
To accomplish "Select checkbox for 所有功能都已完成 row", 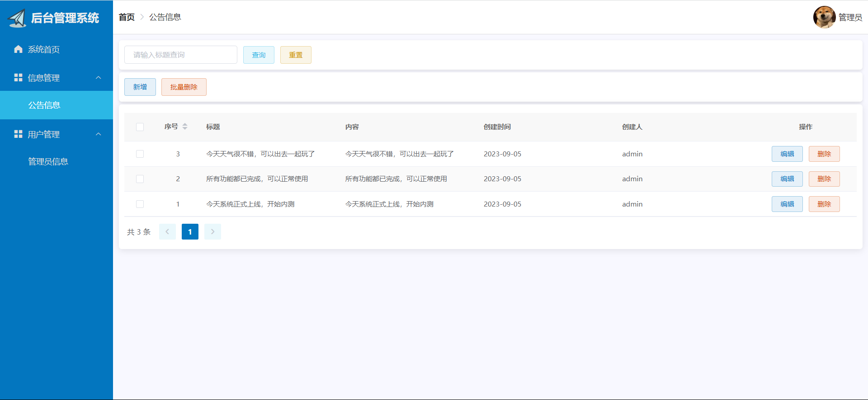I will click(140, 179).
